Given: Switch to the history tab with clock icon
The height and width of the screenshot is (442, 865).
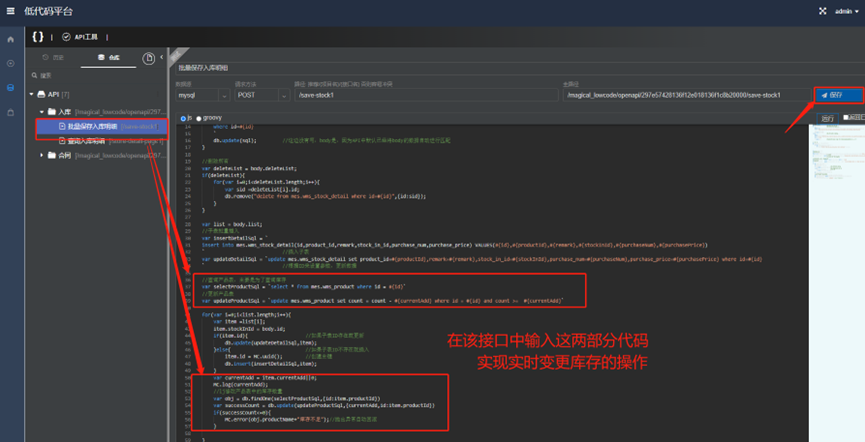Looking at the screenshot, I should click(54, 57).
